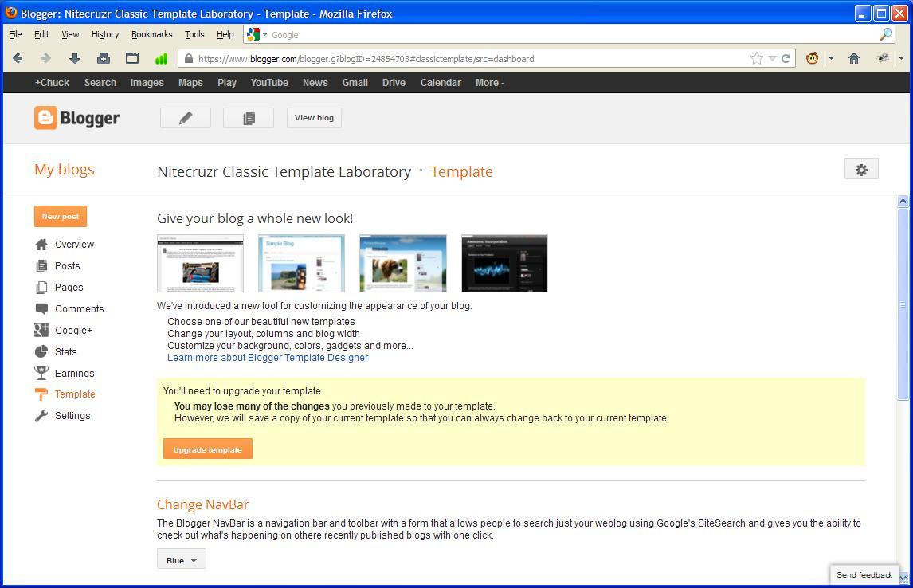Open the My blogs link

[64, 170]
